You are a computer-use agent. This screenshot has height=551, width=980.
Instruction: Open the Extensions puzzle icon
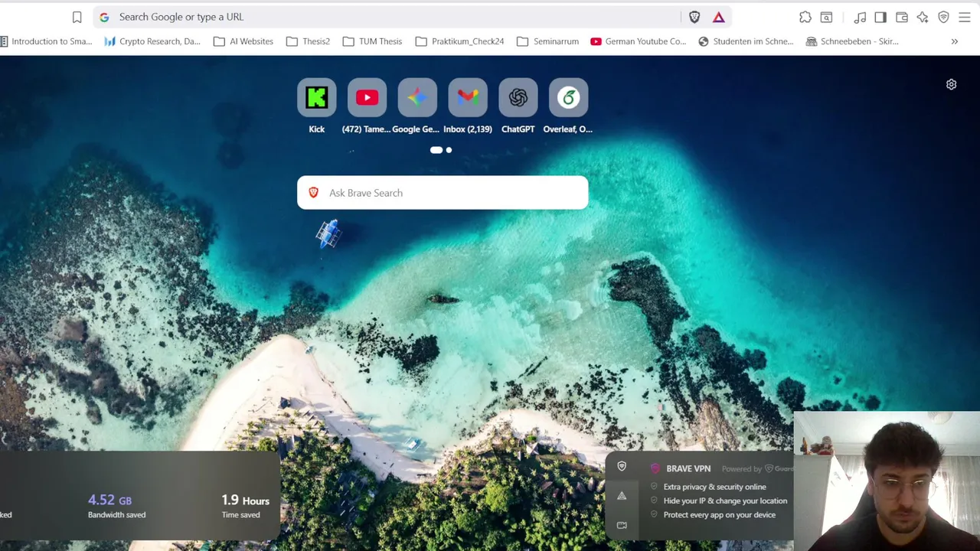click(805, 17)
